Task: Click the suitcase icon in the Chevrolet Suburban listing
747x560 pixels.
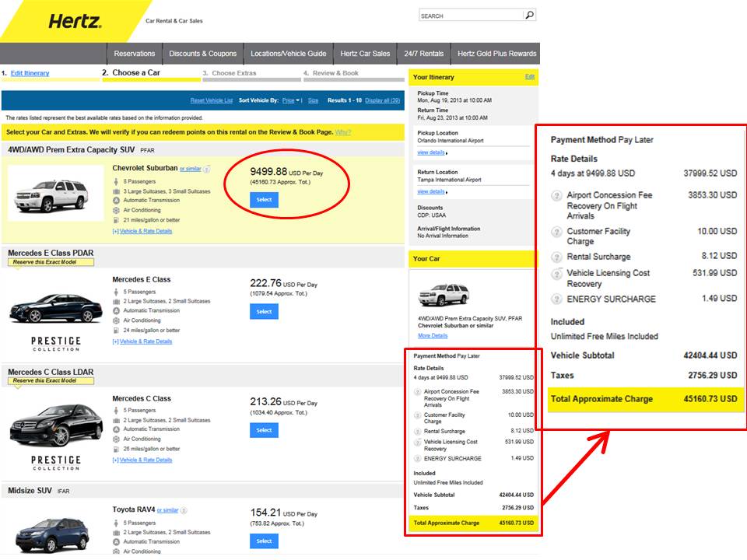Action: pyautogui.click(x=116, y=191)
